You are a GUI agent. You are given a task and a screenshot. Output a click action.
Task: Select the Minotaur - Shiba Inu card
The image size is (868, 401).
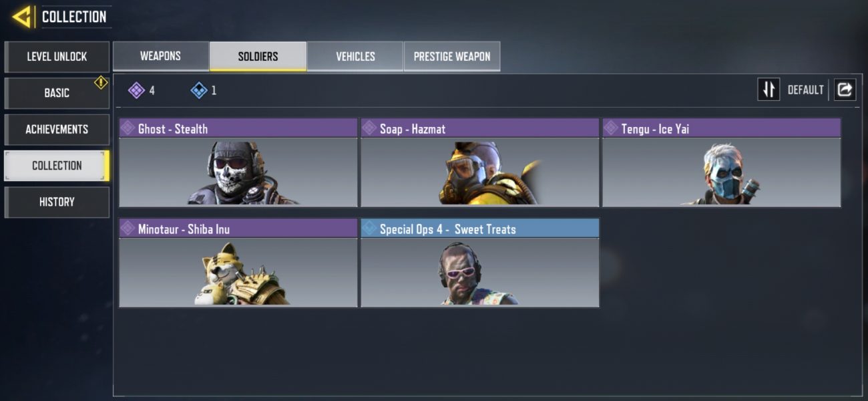pyautogui.click(x=238, y=263)
